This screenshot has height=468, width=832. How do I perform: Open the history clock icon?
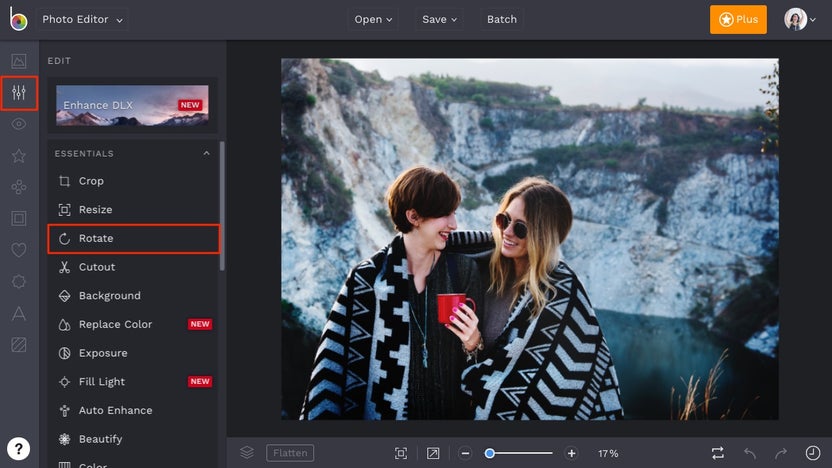click(x=813, y=453)
